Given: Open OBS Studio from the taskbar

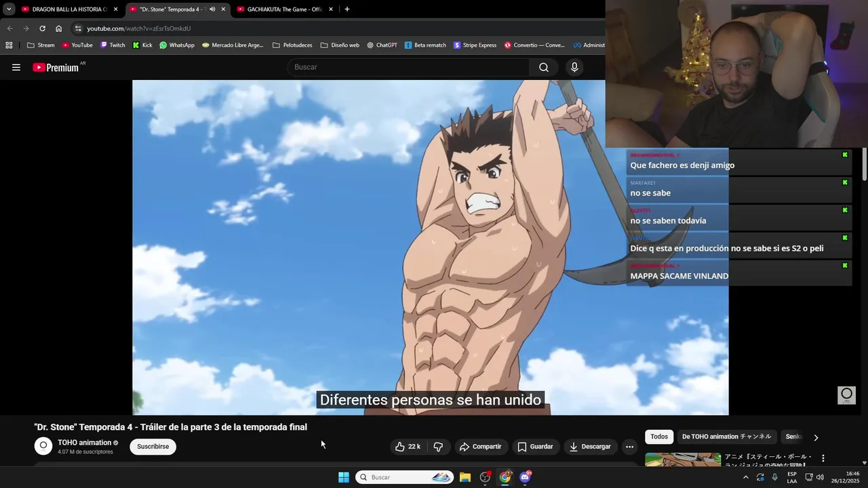Looking at the screenshot, I should 485,477.
